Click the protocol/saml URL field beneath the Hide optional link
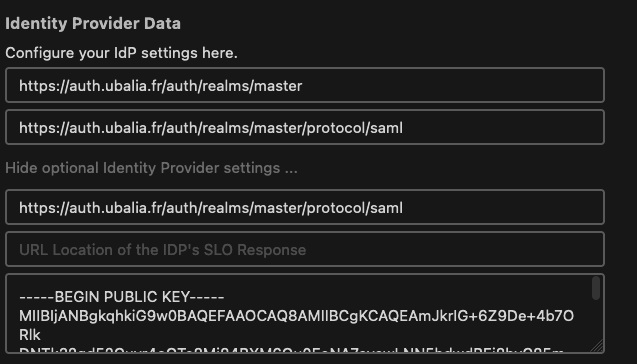The height and width of the screenshot is (364, 637). click(305, 207)
